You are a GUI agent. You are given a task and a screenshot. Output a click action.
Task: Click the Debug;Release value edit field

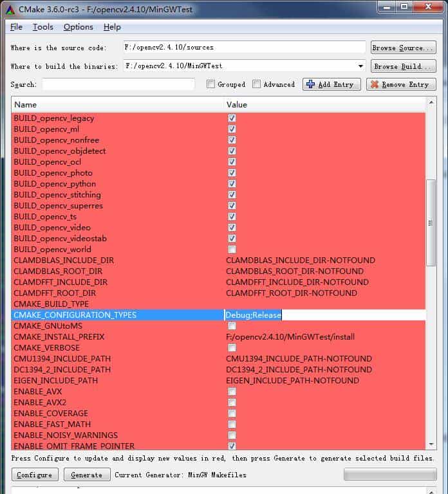[x=324, y=315]
